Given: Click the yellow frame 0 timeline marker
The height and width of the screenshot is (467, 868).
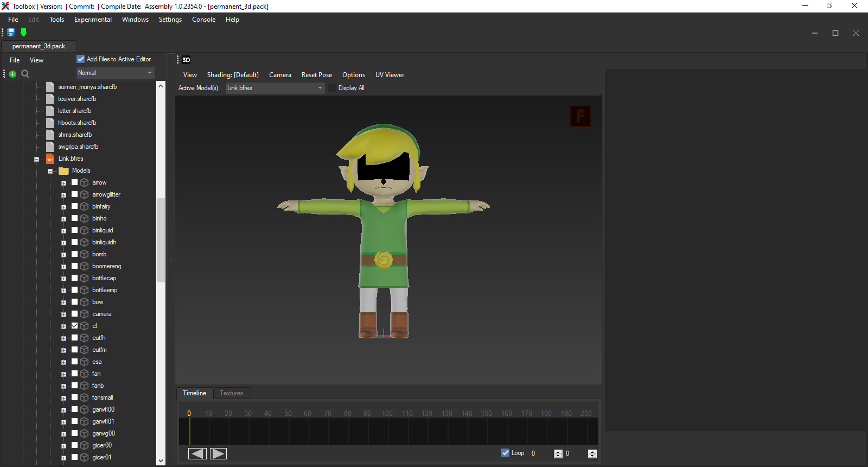Looking at the screenshot, I should pyautogui.click(x=189, y=413).
